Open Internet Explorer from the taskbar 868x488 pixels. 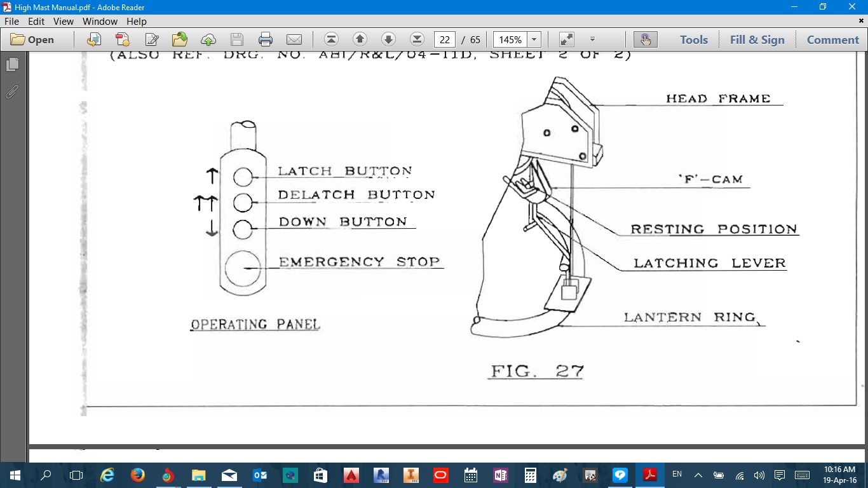click(x=107, y=475)
